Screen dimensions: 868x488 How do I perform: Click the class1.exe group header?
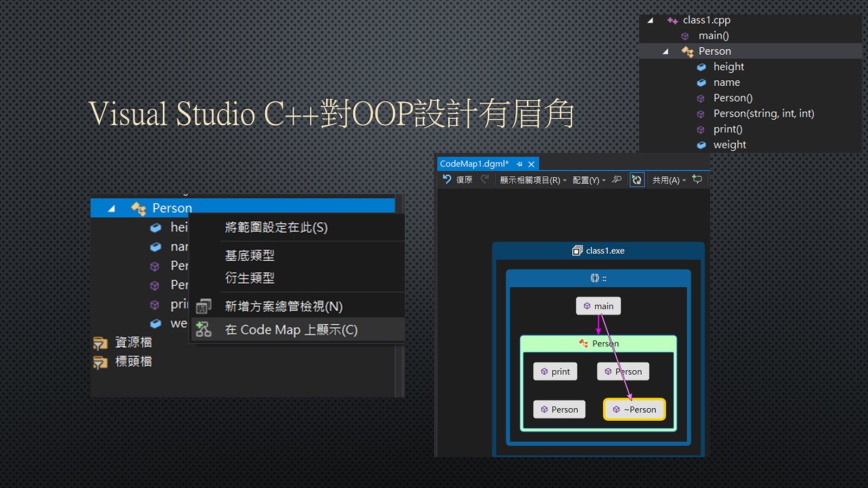[x=598, y=251]
